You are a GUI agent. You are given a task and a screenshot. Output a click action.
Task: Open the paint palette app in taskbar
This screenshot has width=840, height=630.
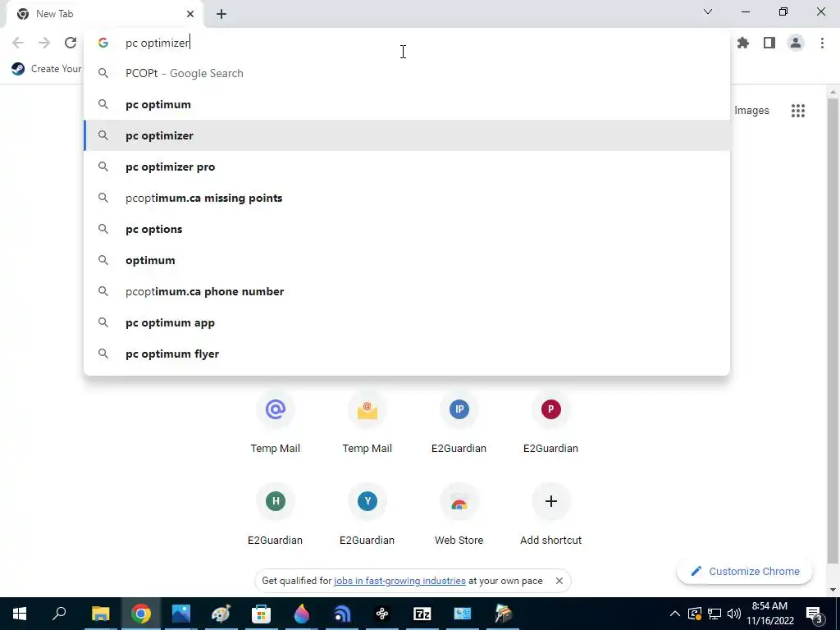pos(221,614)
